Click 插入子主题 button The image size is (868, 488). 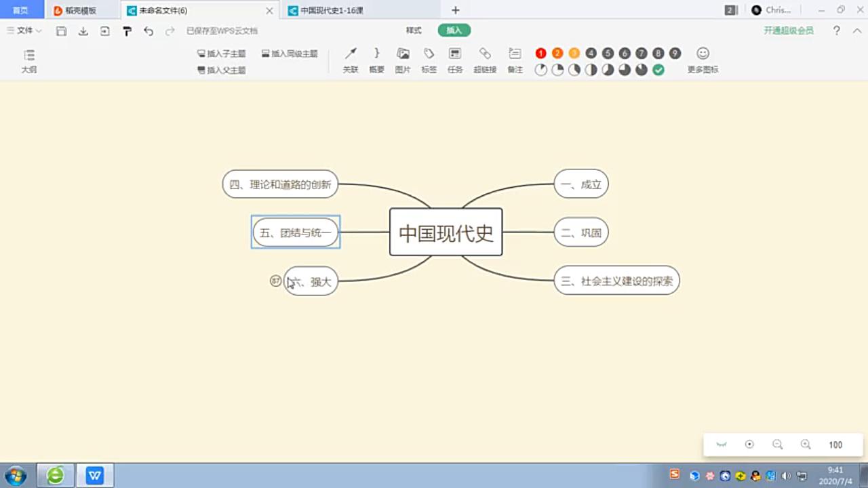pyautogui.click(x=222, y=54)
